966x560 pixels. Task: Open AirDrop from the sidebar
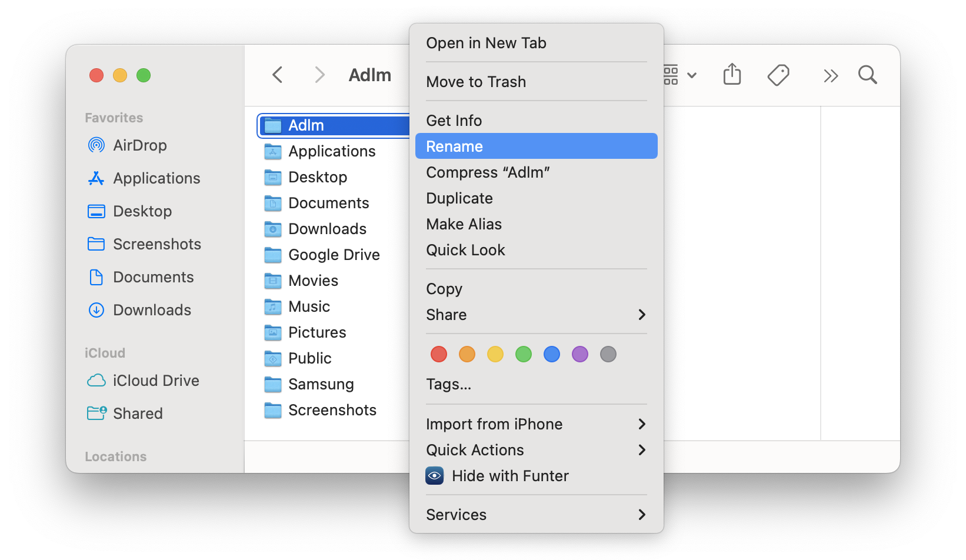click(140, 145)
